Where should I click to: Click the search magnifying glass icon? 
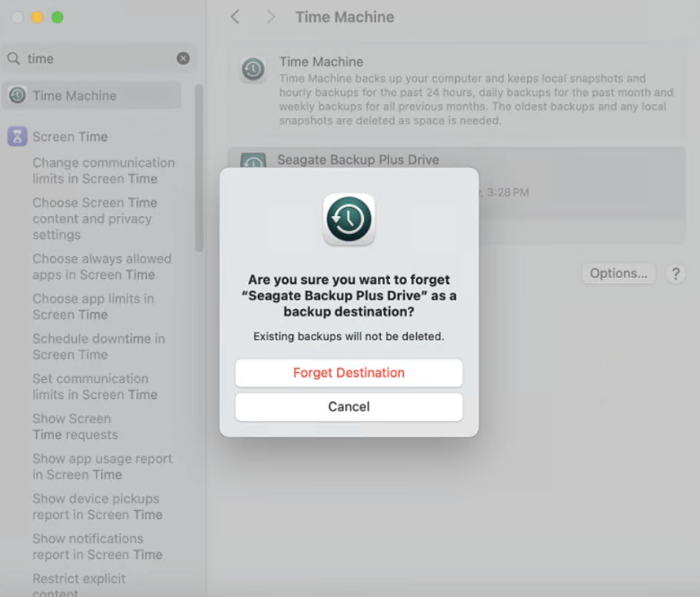13,58
